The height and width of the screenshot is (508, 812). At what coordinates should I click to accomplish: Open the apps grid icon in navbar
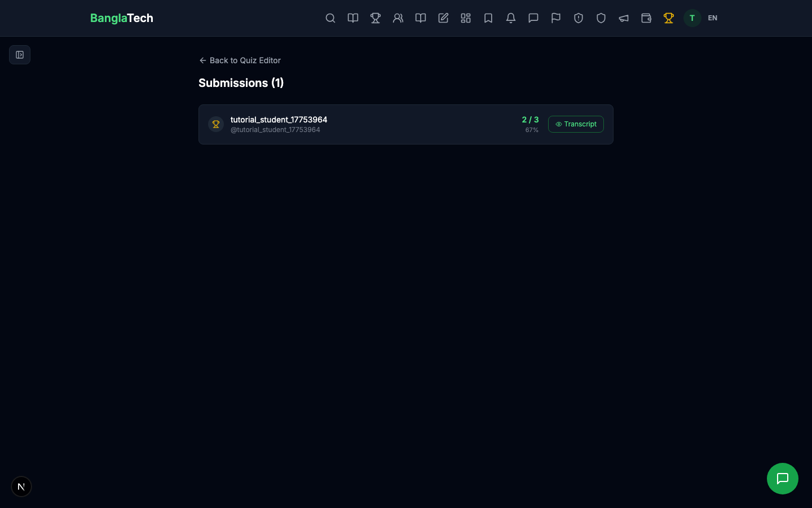(x=466, y=18)
